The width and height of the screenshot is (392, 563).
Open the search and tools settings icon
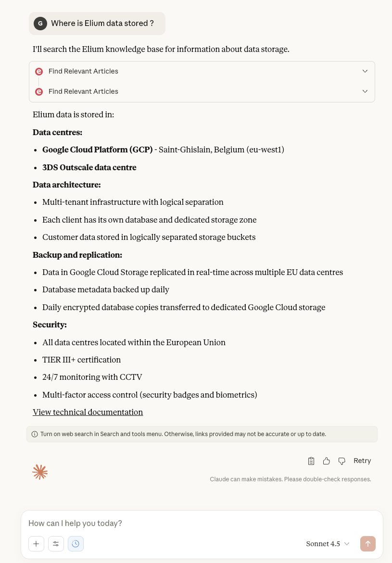56,544
